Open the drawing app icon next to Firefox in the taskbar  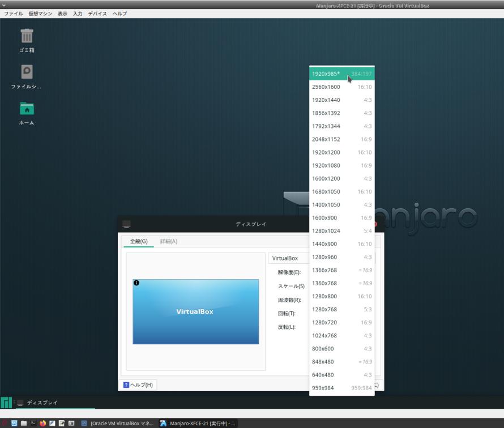click(52, 423)
